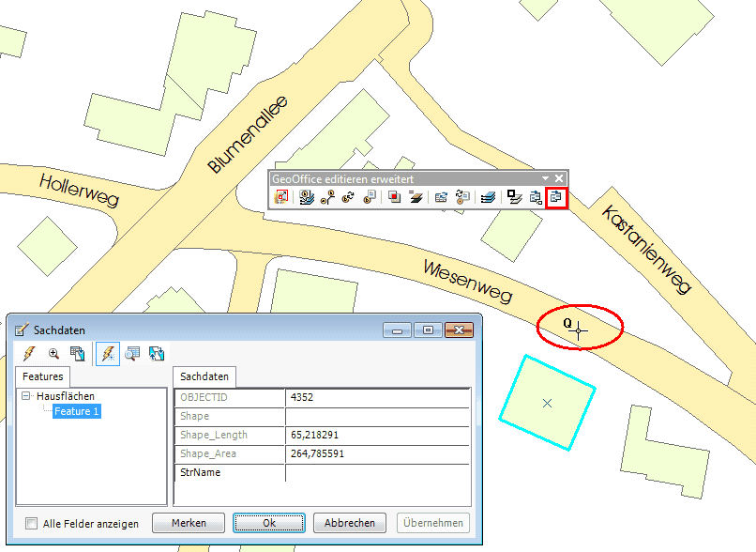756x552 pixels.
Task: Click the zoom magnifier icon in Sachdaten
Action: [53, 354]
